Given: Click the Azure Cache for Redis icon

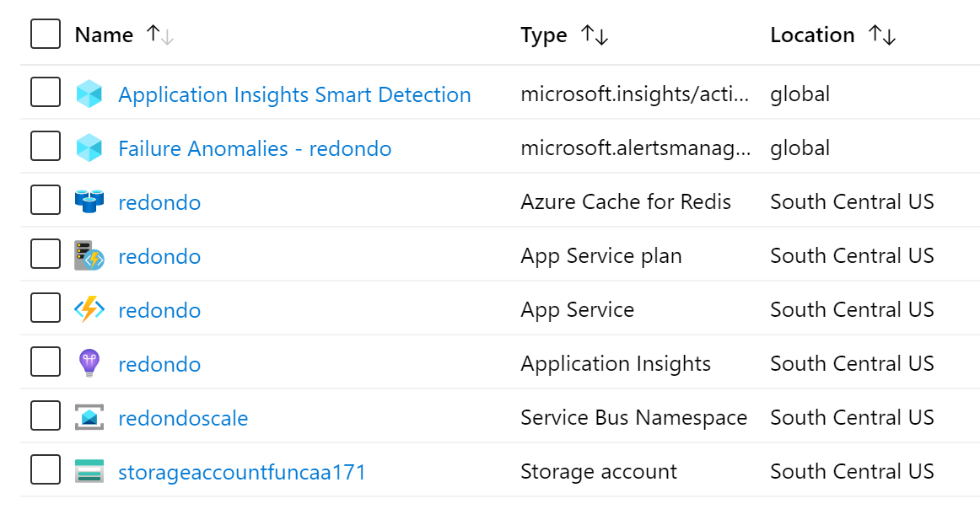Looking at the screenshot, I should coord(89,202).
